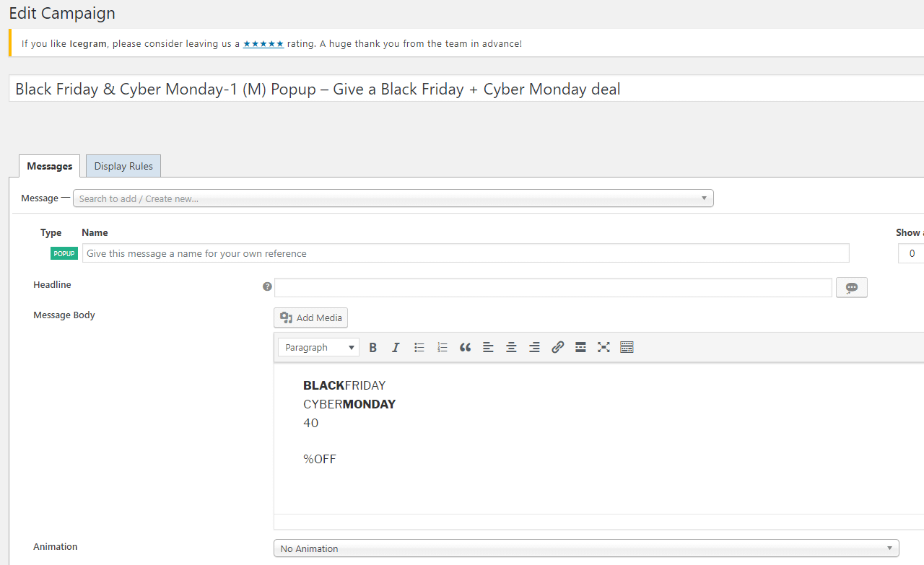Open the Animation dropdown showing No Animation
This screenshot has width=924, height=565.
[585, 548]
